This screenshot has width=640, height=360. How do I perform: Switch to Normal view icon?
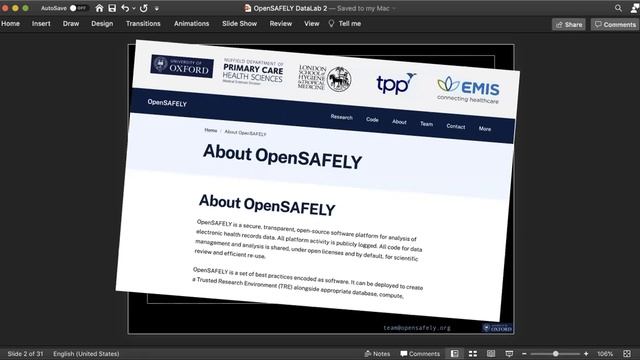click(455, 353)
